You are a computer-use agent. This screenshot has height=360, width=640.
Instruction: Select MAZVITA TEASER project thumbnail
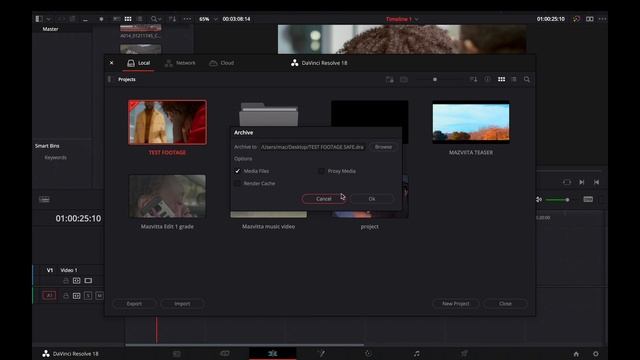pos(471,122)
